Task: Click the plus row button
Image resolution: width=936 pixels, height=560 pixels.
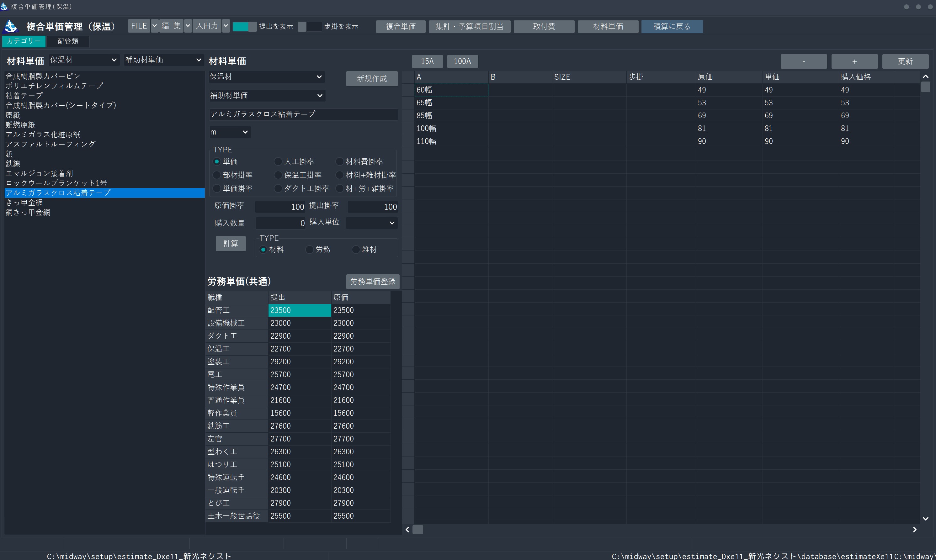Action: click(x=854, y=61)
